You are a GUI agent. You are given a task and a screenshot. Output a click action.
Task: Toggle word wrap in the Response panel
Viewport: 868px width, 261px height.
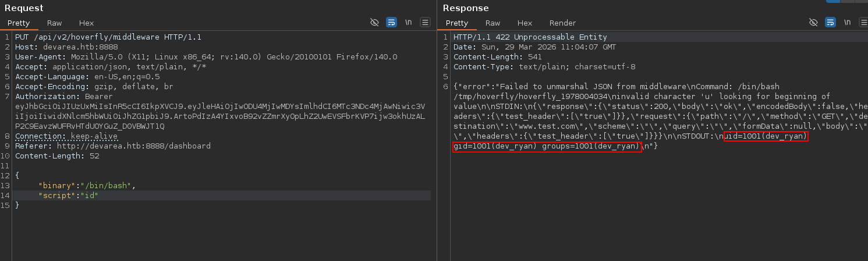[x=831, y=23]
